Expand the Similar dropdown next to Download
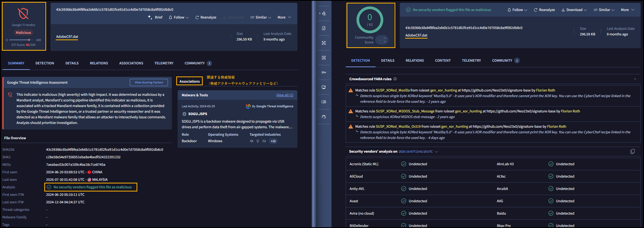Viewport: 644px width, 228px height. click(x=604, y=10)
